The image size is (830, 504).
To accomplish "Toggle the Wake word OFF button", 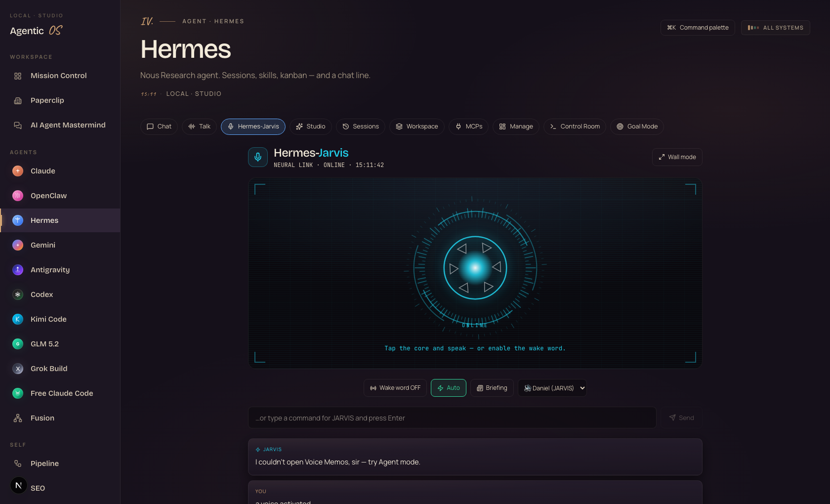I will [395, 388].
